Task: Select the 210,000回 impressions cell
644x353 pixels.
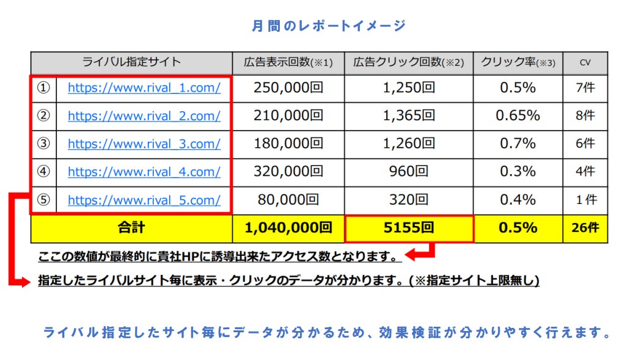Action: [288, 117]
